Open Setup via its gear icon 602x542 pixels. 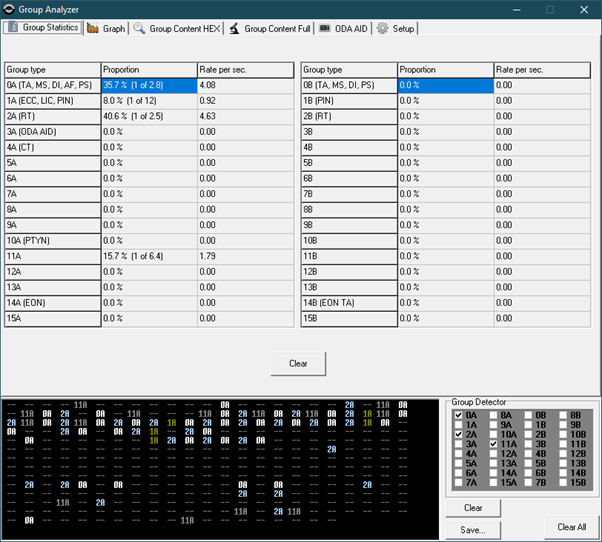coord(382,29)
